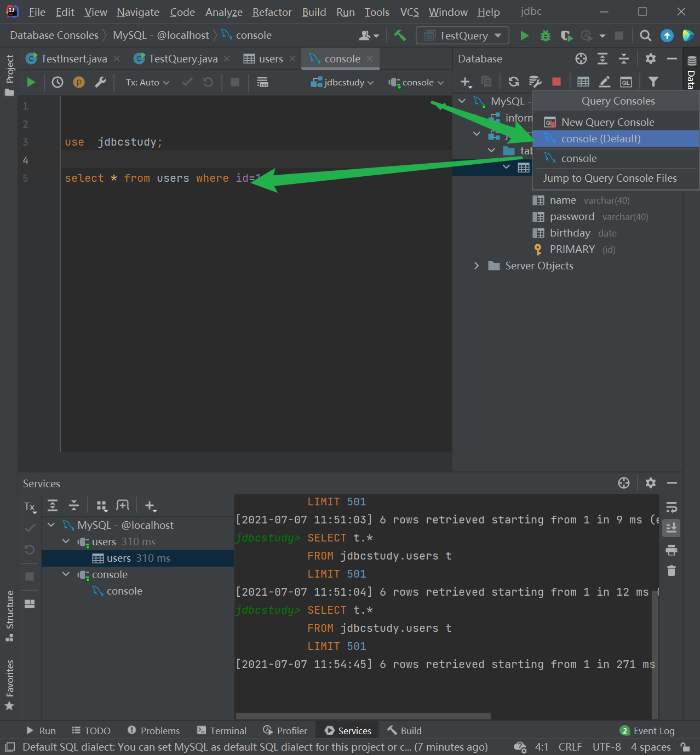Open the Tx dropdown in Services side toolbar
The image size is (700, 755).
pos(30,506)
